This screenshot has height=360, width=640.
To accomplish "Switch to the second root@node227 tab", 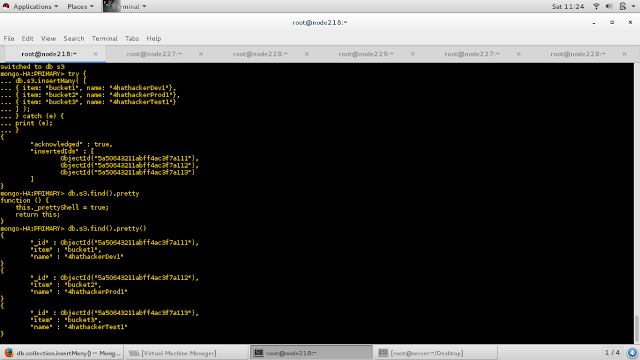I will [472, 54].
